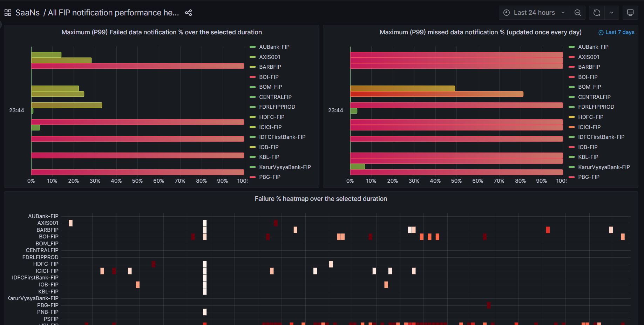Click the clock icon in the time picker
Image resolution: width=644 pixels, height=325 pixels.
pos(506,12)
